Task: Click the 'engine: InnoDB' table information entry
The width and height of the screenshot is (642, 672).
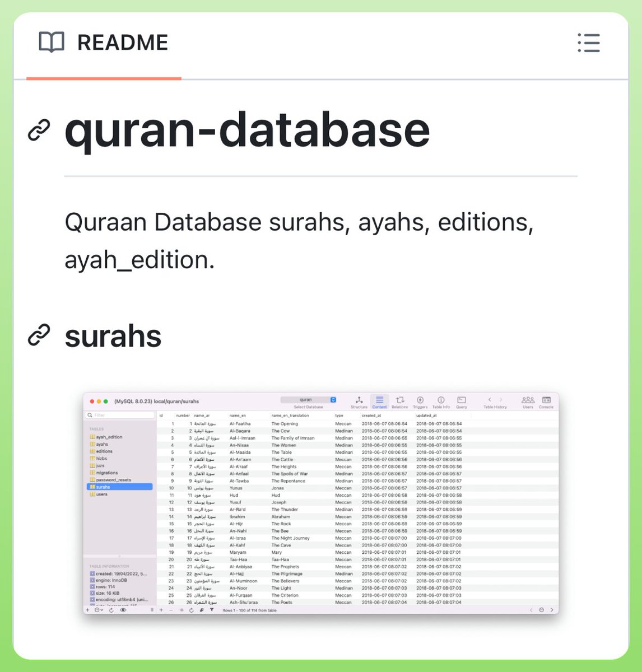Action: pyautogui.click(x=109, y=580)
